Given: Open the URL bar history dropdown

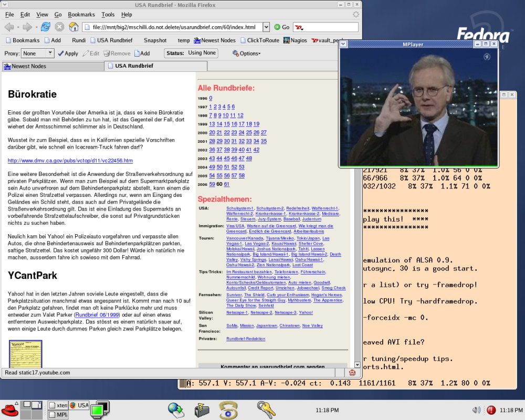Looking at the screenshot, I should click(x=265, y=27).
